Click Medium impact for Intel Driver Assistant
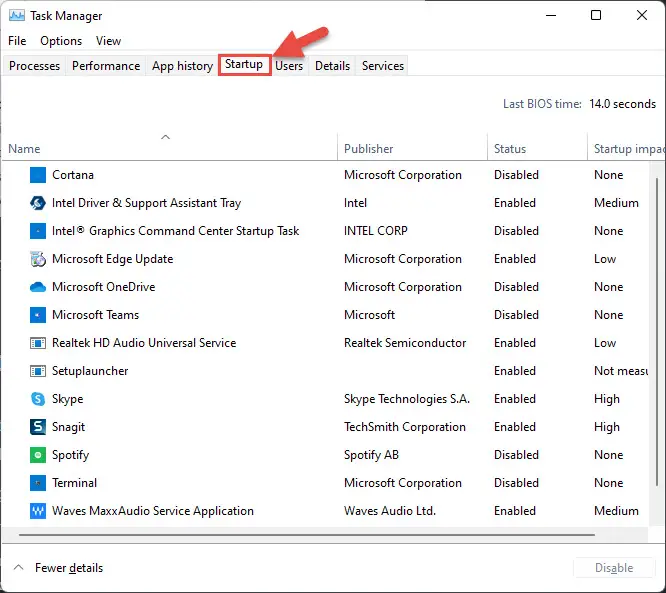The width and height of the screenshot is (666, 593). [x=616, y=203]
